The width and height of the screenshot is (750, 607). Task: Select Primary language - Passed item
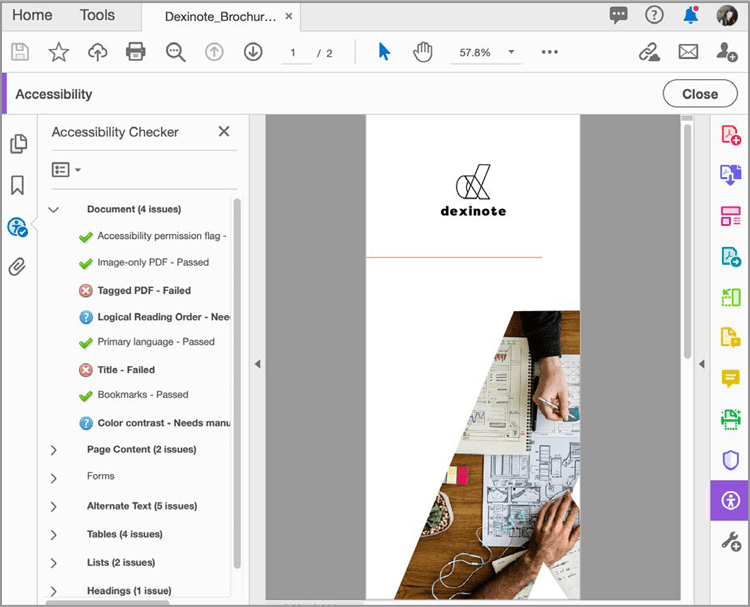[x=147, y=342]
